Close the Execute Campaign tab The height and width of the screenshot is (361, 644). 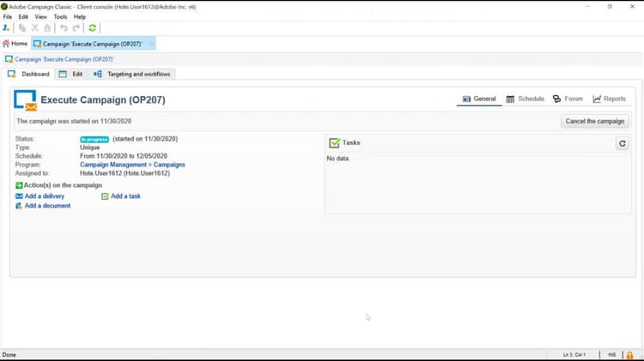click(x=151, y=44)
